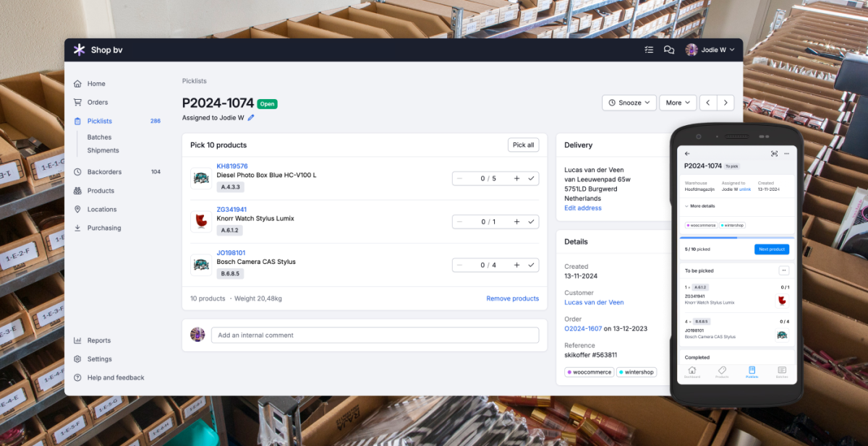The image size is (868, 446).
Task: Select the Dashboard icon in the phone bottom nav
Action: (692, 370)
